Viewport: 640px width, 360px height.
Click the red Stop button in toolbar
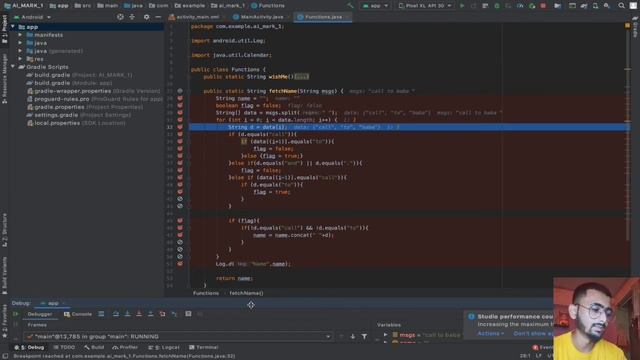point(543,6)
